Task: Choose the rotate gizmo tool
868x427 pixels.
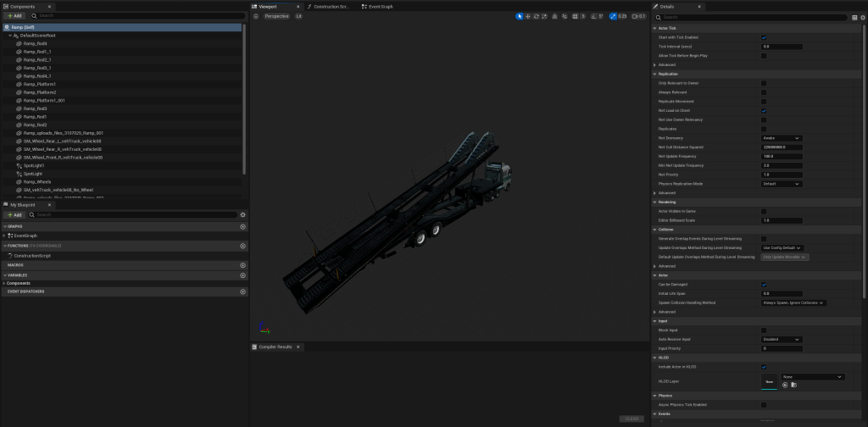Action: coord(537,16)
